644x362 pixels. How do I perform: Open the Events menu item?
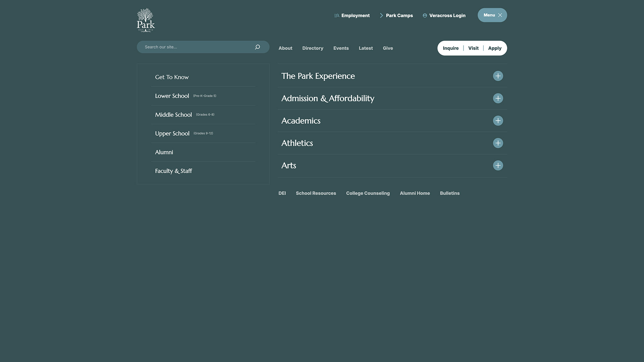click(x=341, y=48)
